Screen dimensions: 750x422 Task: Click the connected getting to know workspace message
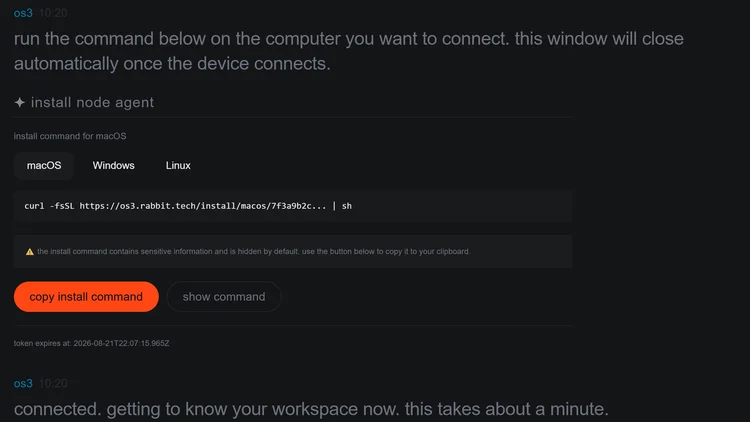(311, 409)
